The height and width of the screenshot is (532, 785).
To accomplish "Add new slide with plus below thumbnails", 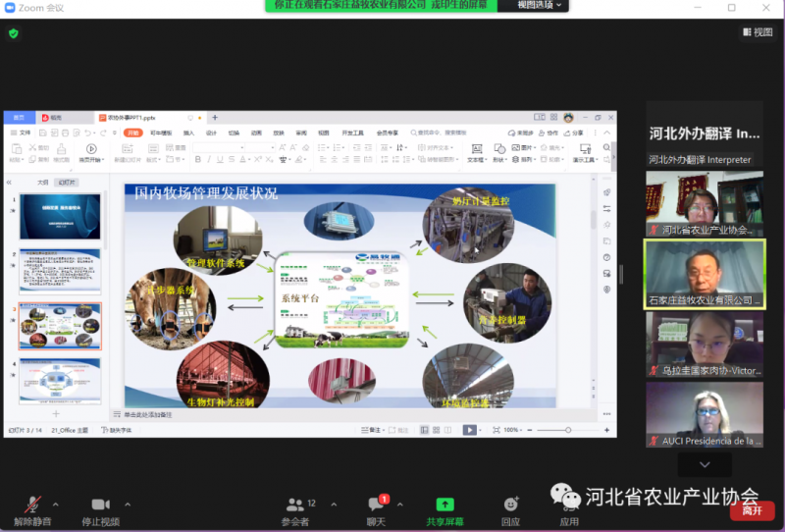I will click(56, 414).
